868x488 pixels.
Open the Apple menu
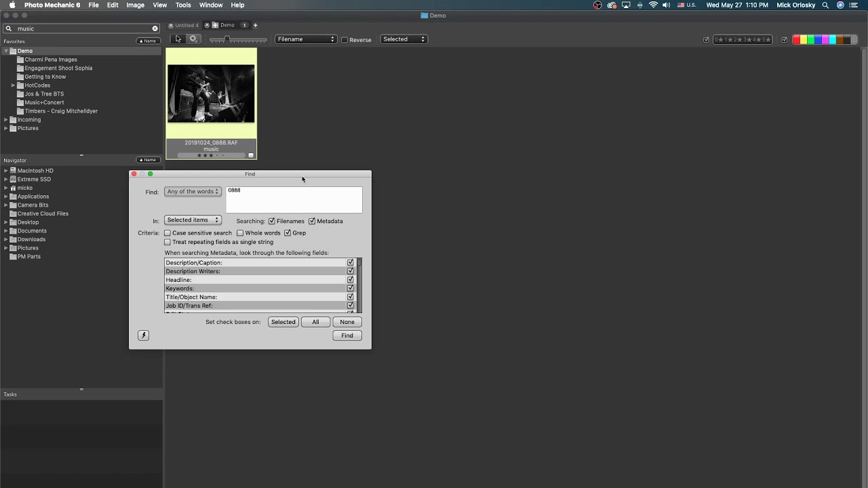click(12, 5)
